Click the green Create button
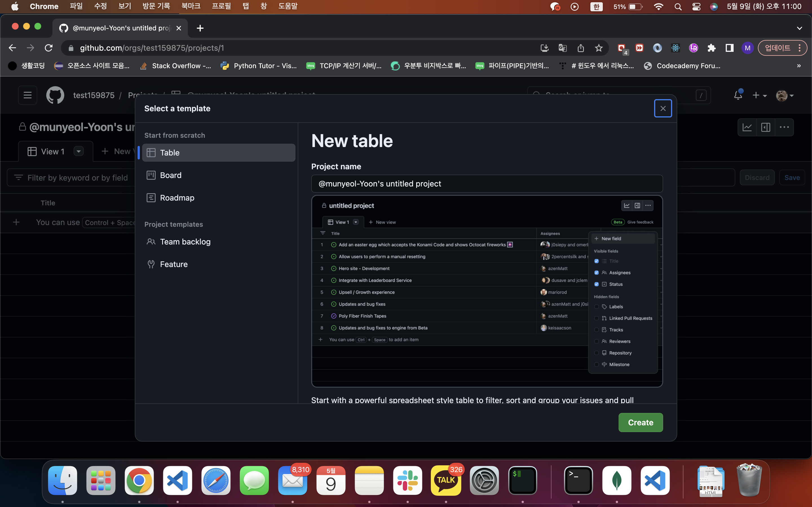The height and width of the screenshot is (507, 812). point(640,422)
